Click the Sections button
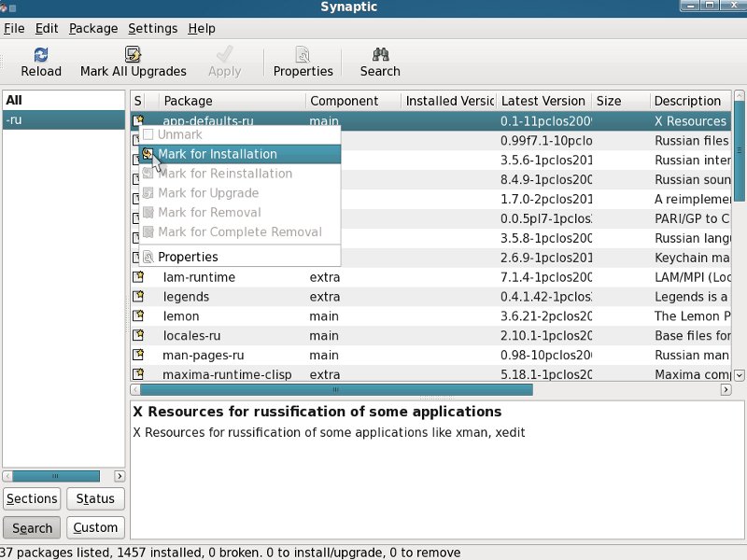Viewport: 747px width, 560px height. [33, 499]
